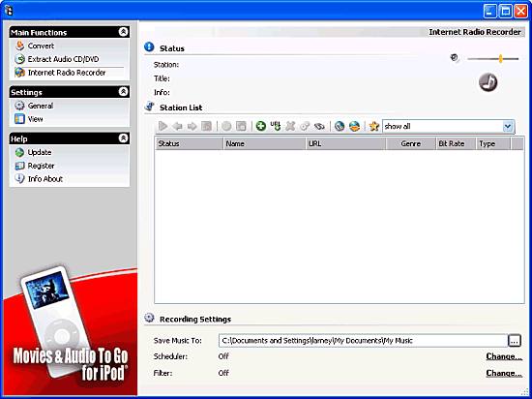Click the speaker mute icon by the volume slider
The width and height of the screenshot is (532, 399).
click(x=455, y=58)
